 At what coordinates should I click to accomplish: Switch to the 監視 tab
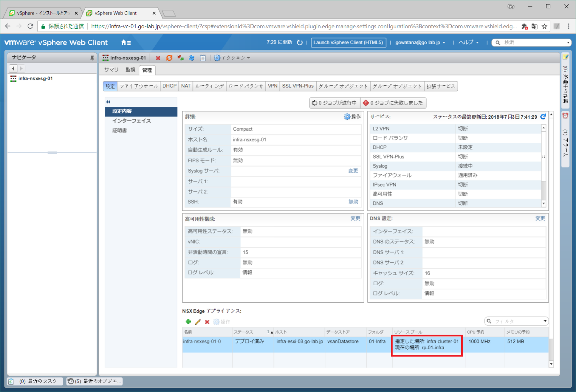(x=130, y=70)
